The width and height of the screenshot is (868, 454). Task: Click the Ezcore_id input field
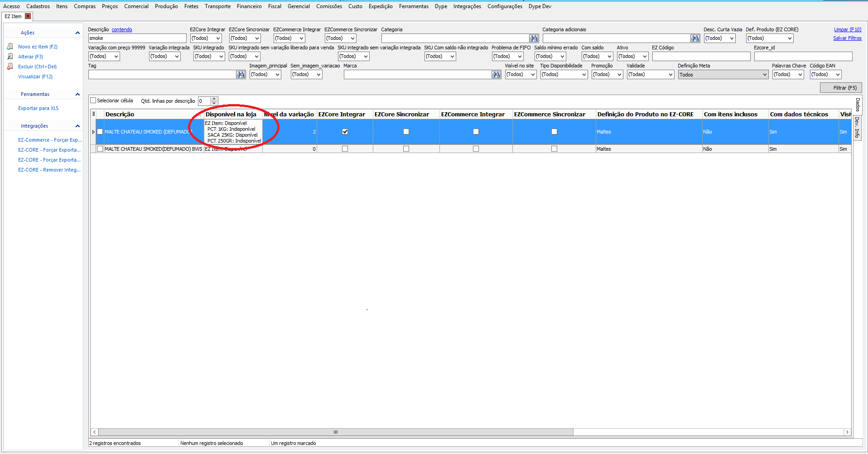(803, 57)
